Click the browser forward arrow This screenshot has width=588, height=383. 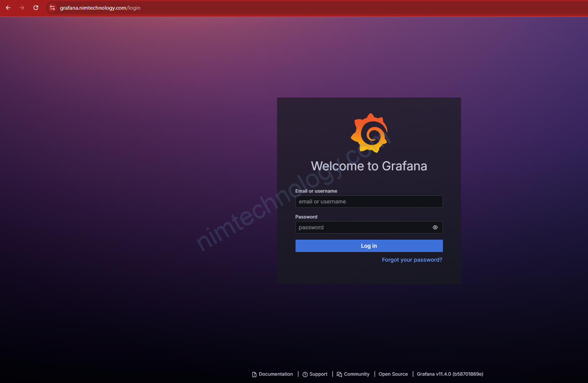click(22, 8)
